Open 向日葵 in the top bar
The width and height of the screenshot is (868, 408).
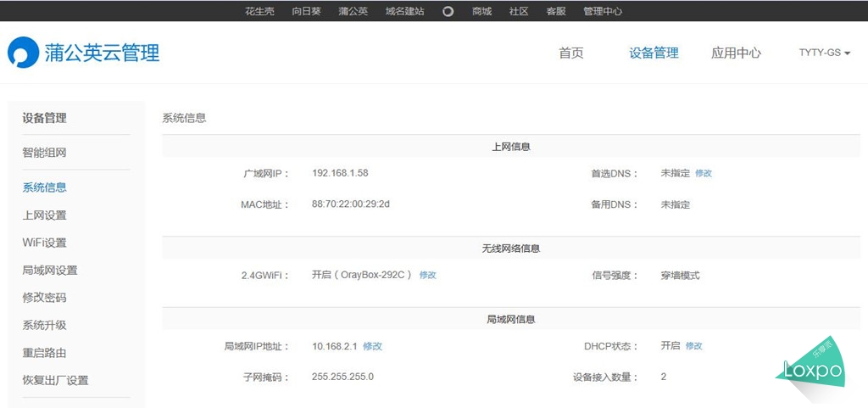pos(307,11)
